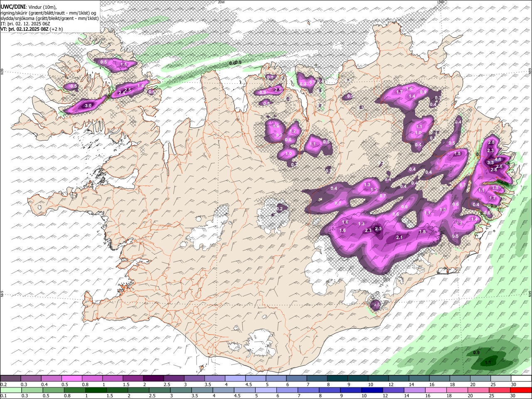Bottom legend row: click green swatch between 0.3 and 0.5
532x399 pixels.
tap(32, 390)
